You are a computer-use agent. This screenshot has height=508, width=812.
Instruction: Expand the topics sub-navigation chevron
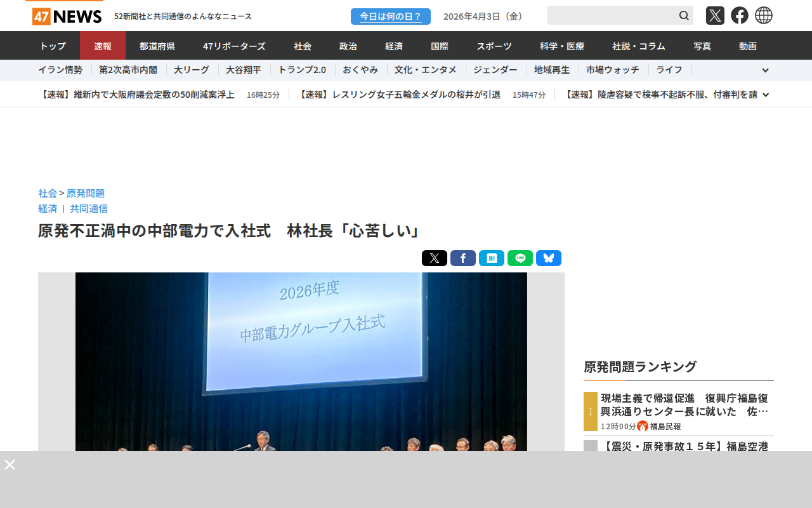[765, 70]
